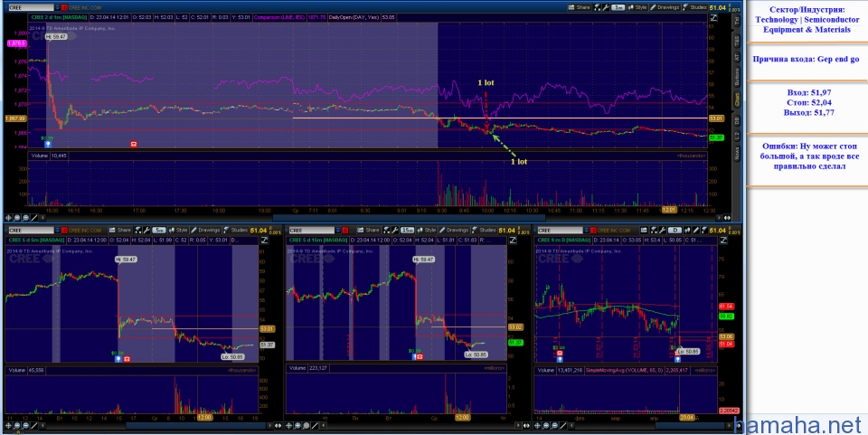
Task: Zoom in using the plus magnifier below the top chart
Action: tap(17, 218)
